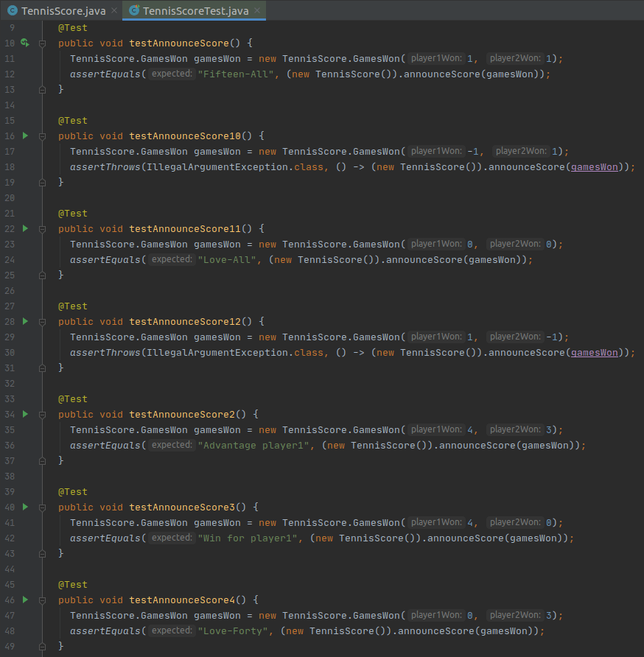Run testAnnounceScore3 via green gutter arrow
The height and width of the screenshot is (657, 644).
25,507
